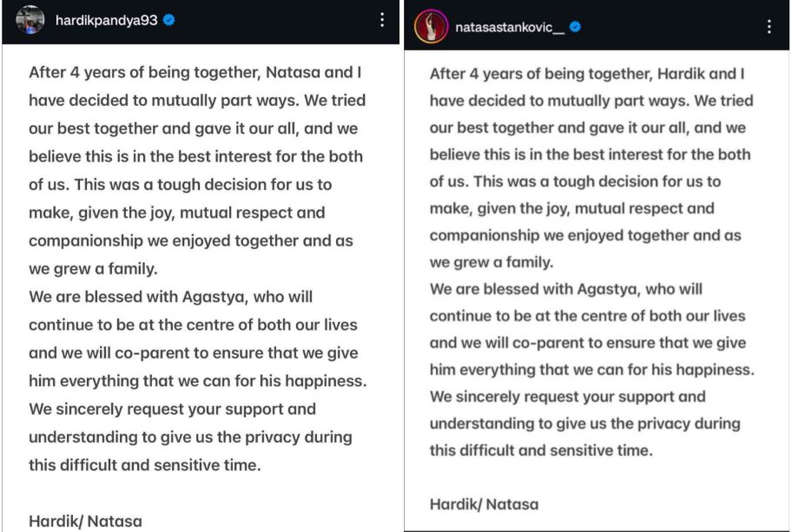Image resolution: width=799 pixels, height=532 pixels.
Task: Open natasastankovic__'s profile picture
Action: point(431,26)
